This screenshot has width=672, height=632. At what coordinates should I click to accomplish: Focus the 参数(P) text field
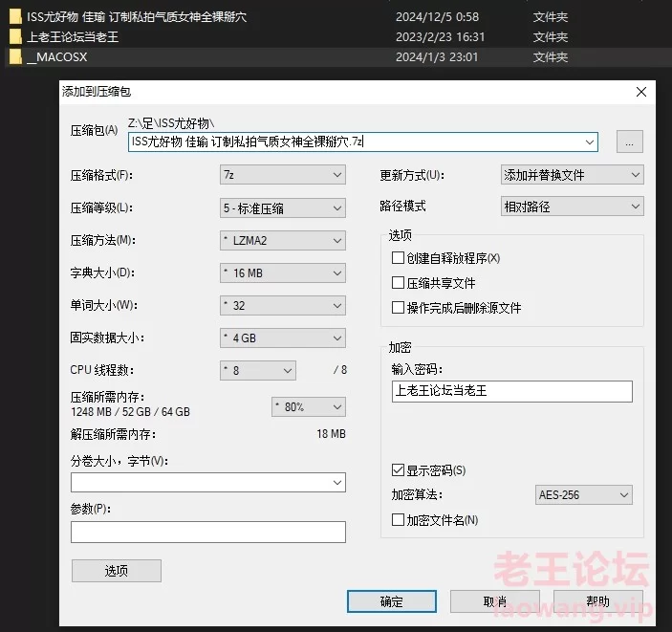click(x=208, y=533)
